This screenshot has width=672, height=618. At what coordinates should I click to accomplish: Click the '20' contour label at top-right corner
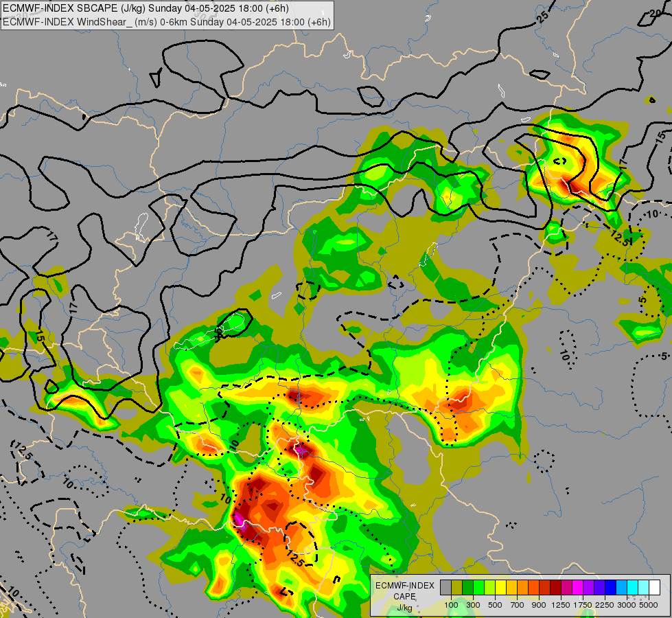coord(655,13)
